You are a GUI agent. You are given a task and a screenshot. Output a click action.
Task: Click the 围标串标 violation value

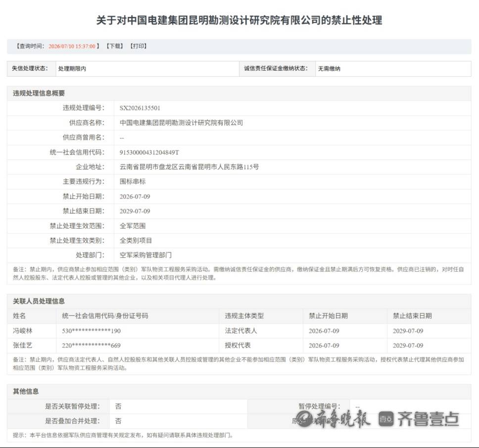[x=133, y=182]
